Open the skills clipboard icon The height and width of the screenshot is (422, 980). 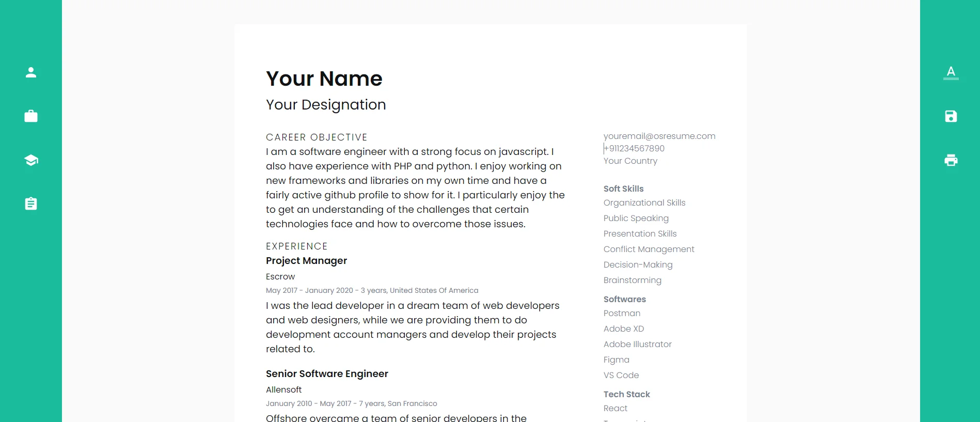tap(31, 204)
